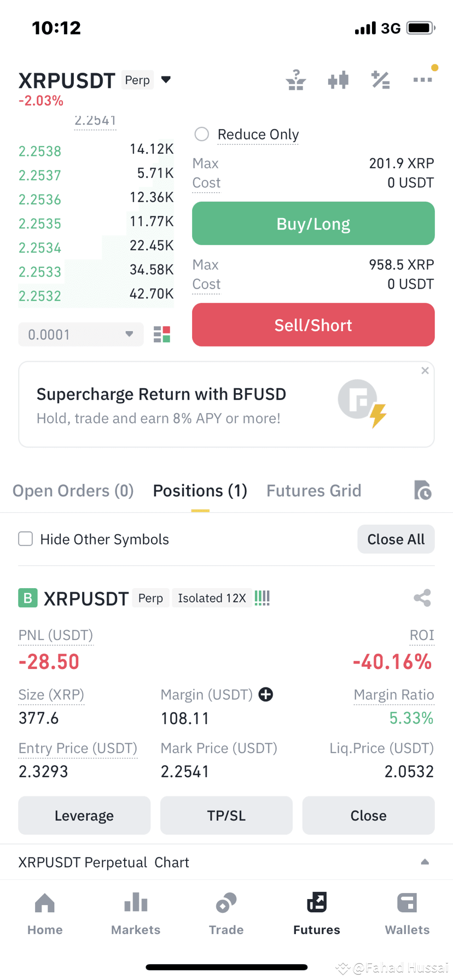Open the candlestick chart icon
Screen dimensions: 453x980
(x=338, y=80)
